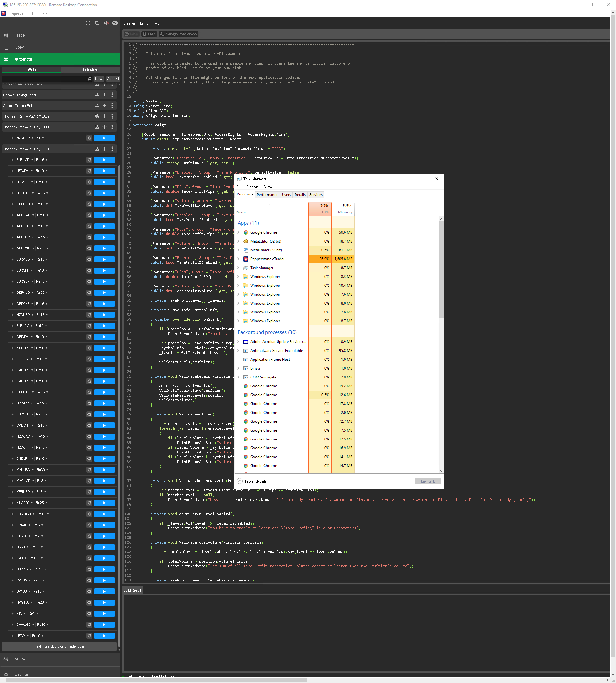Viewport: 616px width, 683px height.
Task: Build the Sample Trading Panel cBot
Action: [x=97, y=95]
